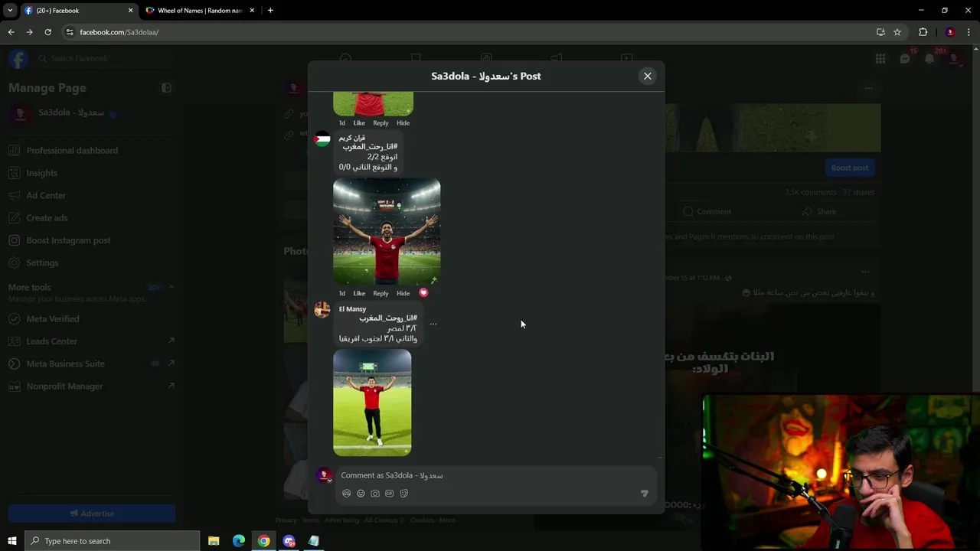980x551 pixels.
Task: Click the Comment as Sa3dola input field
Action: [x=496, y=475]
